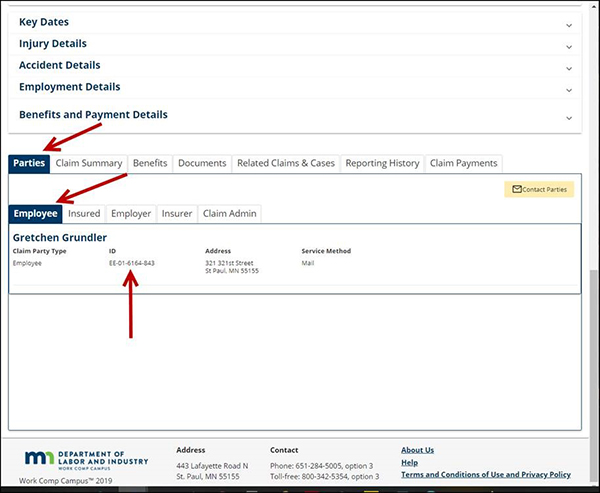This screenshot has height=493, width=600.
Task: Select the Parties tab
Action: (x=29, y=163)
